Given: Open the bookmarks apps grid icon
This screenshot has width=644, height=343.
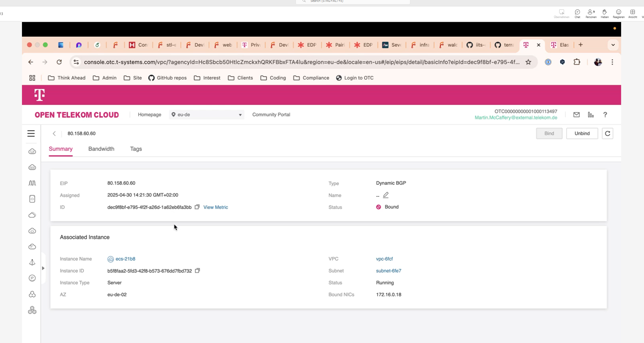Looking at the screenshot, I should pos(32,78).
